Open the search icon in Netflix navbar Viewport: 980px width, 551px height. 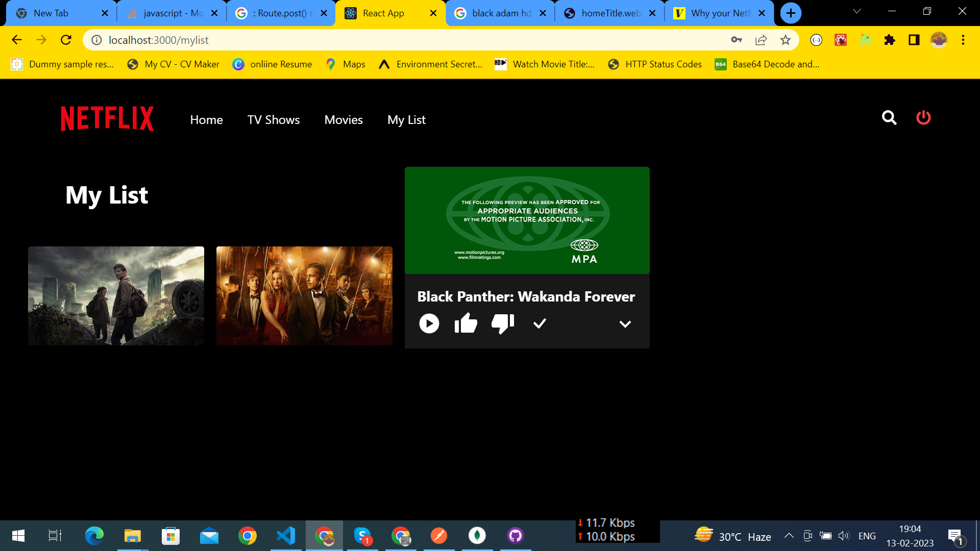pyautogui.click(x=889, y=118)
